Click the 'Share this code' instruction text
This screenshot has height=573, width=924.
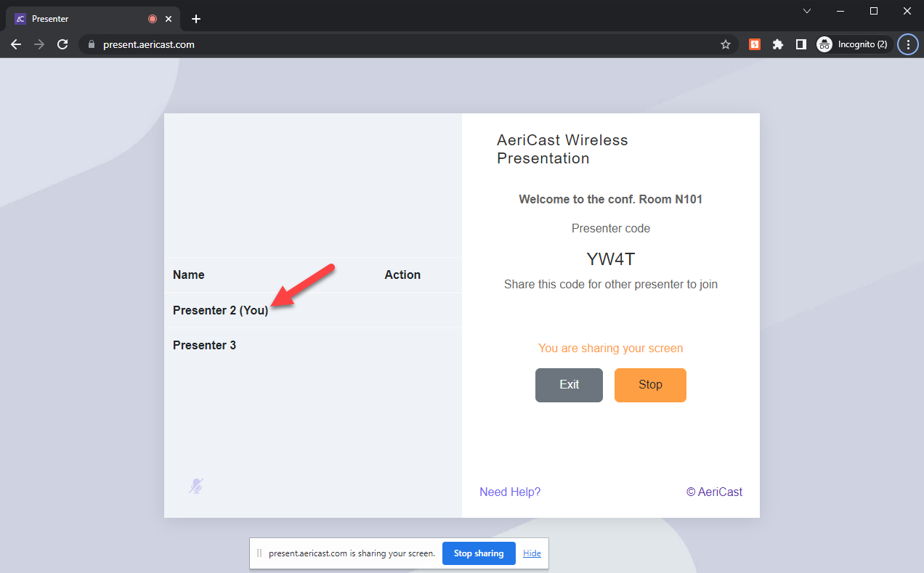[610, 285]
